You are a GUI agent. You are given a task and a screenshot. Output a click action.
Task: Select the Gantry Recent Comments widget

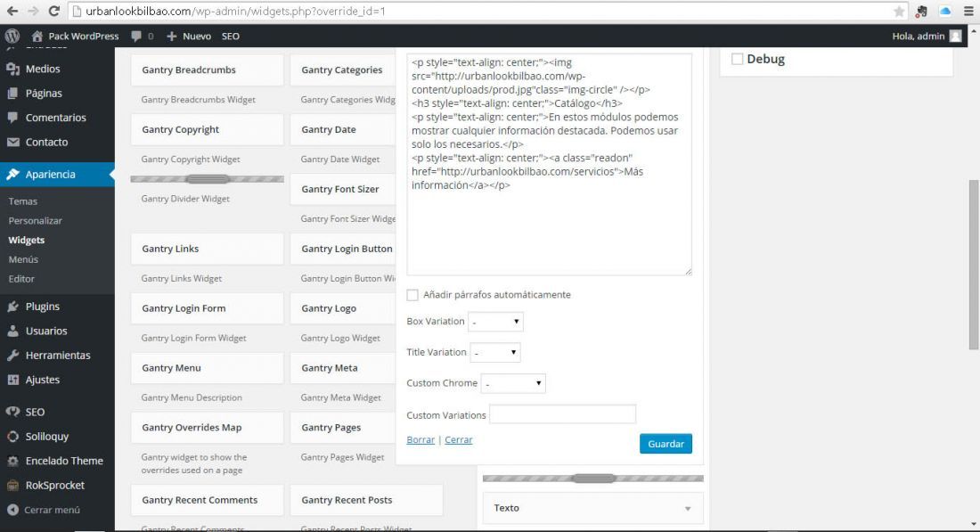[x=207, y=500]
